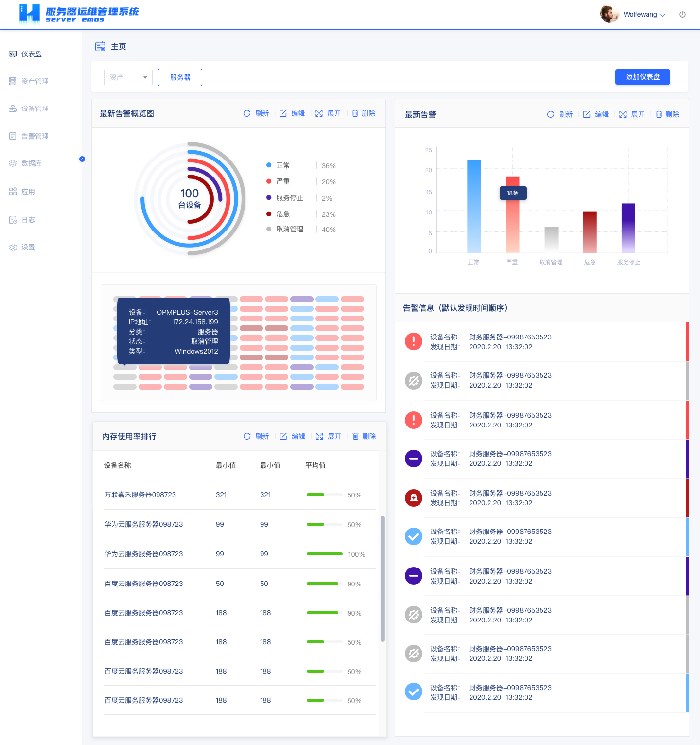Open 告警管理 in the sidebar

click(35, 136)
